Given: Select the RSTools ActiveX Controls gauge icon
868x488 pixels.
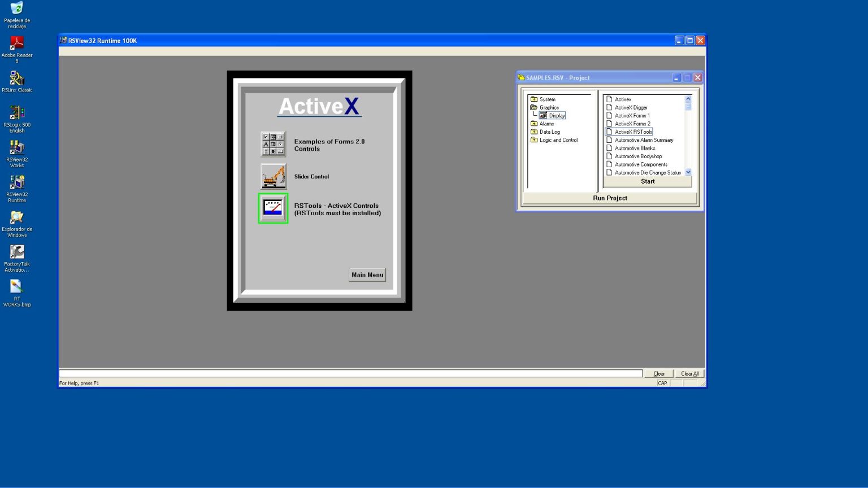Looking at the screenshot, I should (x=273, y=208).
